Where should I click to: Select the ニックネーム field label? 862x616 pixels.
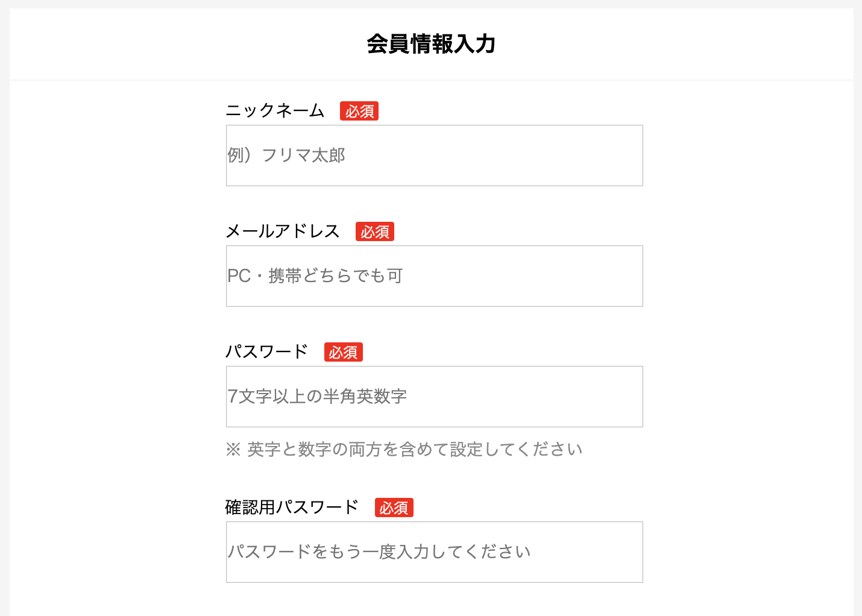click(x=275, y=110)
